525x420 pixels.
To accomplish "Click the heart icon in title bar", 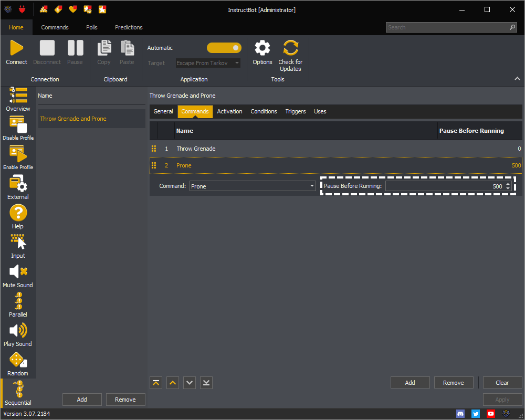I will click(72, 9).
